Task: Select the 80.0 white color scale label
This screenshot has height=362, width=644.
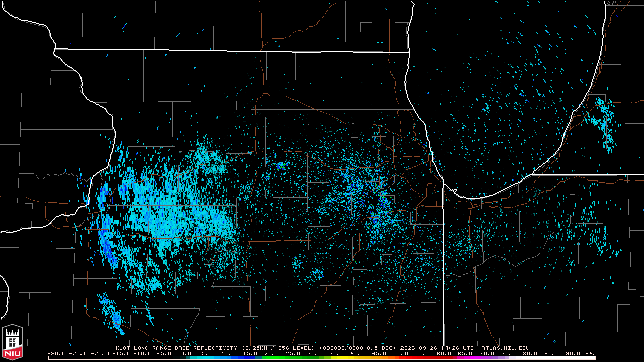Action: pyautogui.click(x=531, y=353)
